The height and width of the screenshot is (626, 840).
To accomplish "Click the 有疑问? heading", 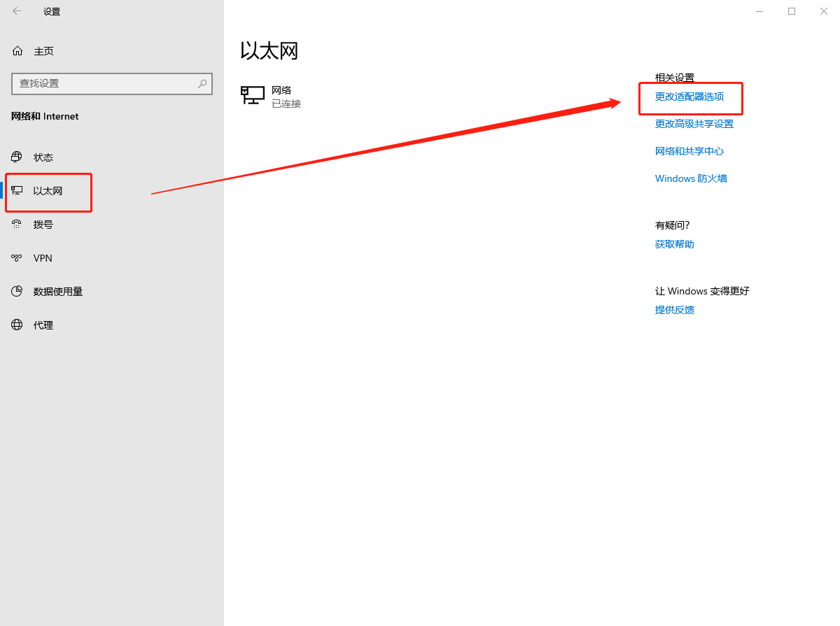I will click(673, 225).
